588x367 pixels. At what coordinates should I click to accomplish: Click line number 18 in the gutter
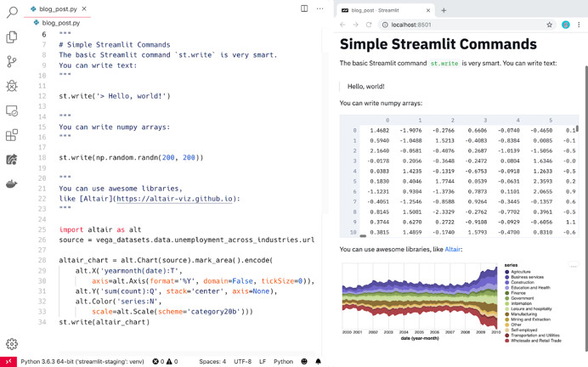(x=42, y=157)
